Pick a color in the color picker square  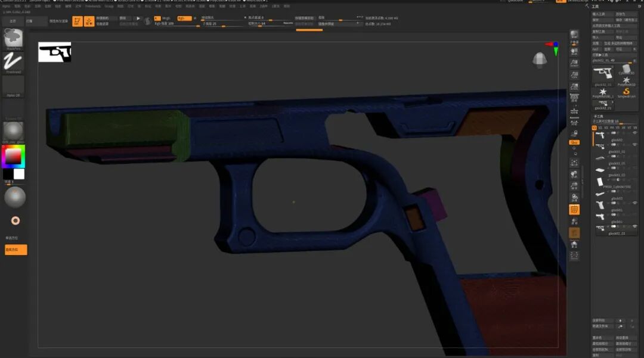click(x=13, y=156)
